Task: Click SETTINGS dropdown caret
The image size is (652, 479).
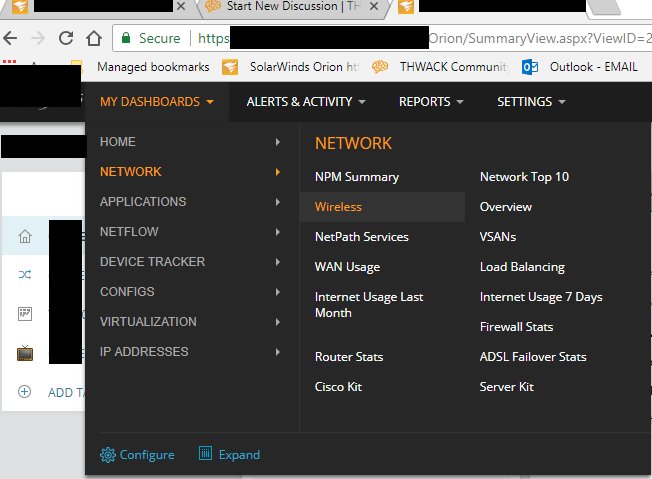Action: tap(562, 102)
